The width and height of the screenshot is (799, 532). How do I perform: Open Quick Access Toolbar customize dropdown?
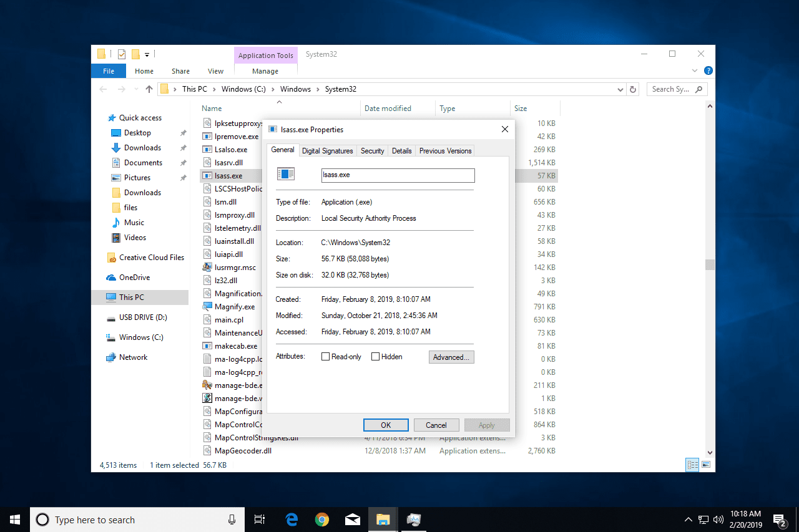point(147,54)
